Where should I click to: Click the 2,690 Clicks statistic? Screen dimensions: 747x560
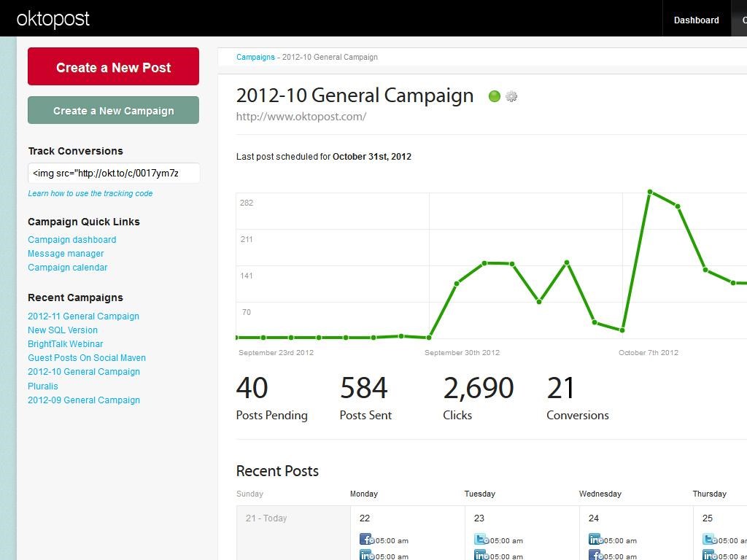click(x=479, y=398)
